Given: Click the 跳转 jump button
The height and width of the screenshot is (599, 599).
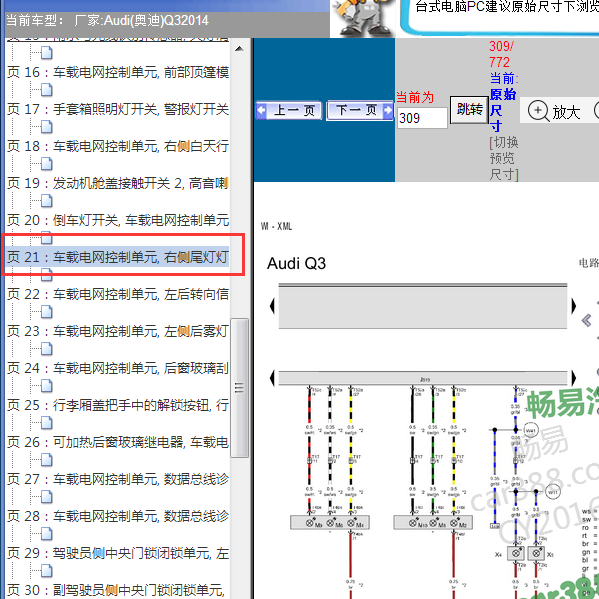Looking at the screenshot, I should coord(469,110).
